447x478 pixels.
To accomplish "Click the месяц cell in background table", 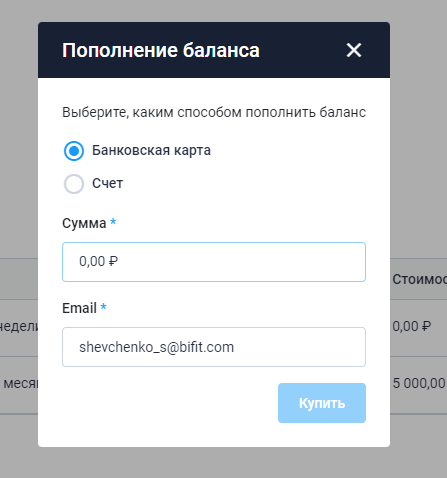I will pyautogui.click(x=21, y=383).
